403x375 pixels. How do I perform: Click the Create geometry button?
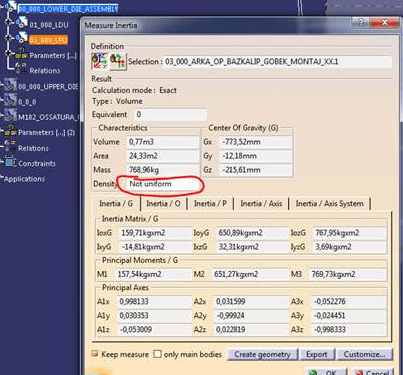pyautogui.click(x=262, y=354)
